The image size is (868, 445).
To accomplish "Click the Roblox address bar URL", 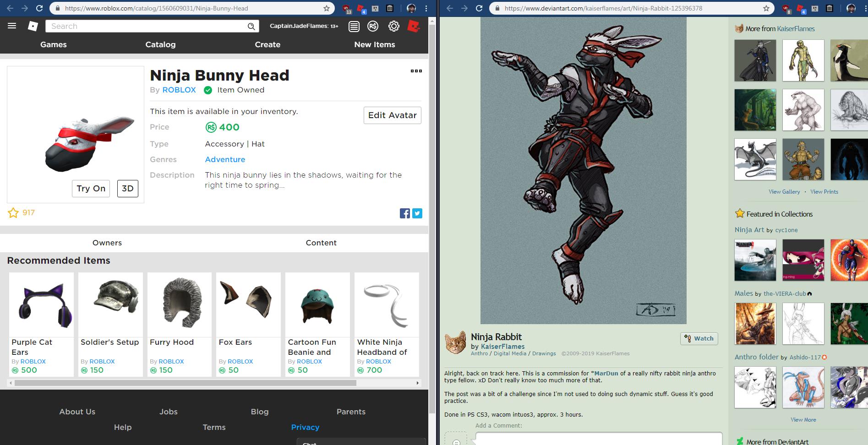I will pyautogui.click(x=157, y=8).
